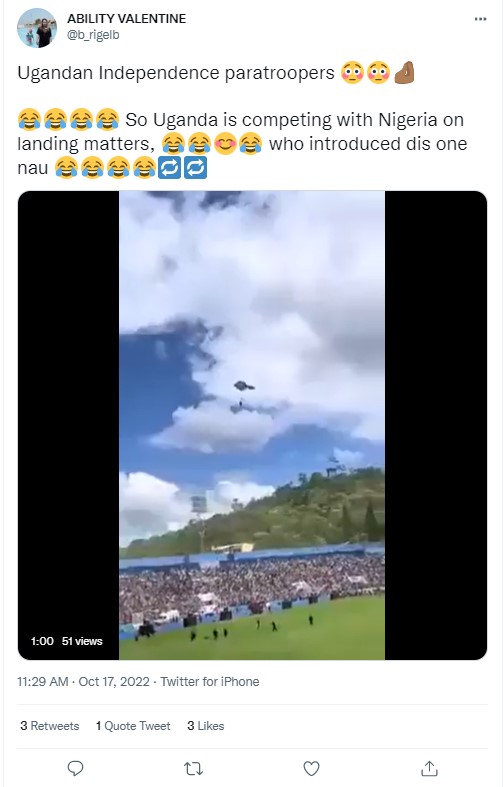View the 3 Retweets list
This screenshot has height=787, width=503.
50,726
